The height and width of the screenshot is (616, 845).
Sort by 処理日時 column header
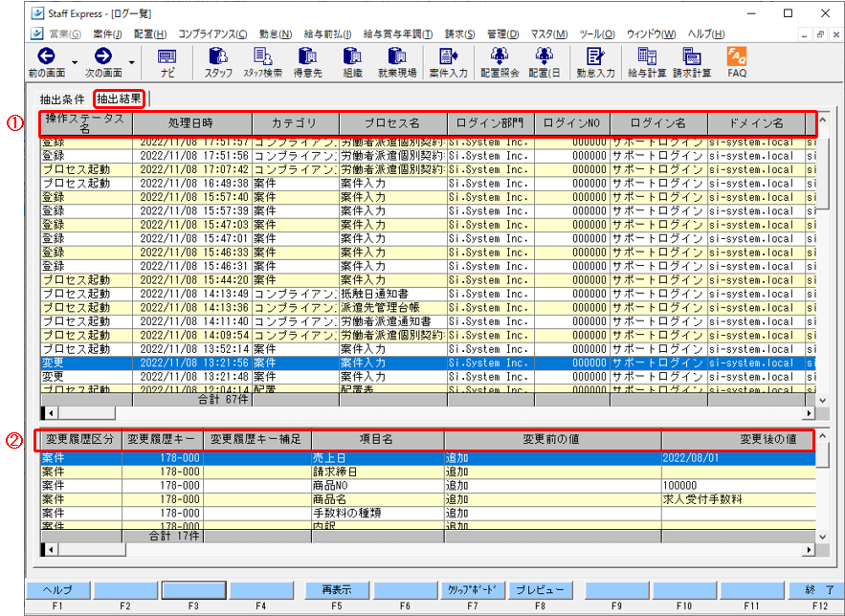192,123
